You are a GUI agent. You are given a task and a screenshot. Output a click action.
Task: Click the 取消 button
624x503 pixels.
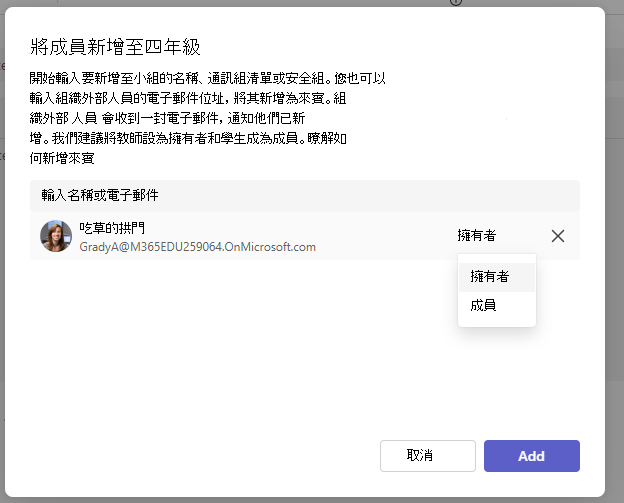[428, 456]
